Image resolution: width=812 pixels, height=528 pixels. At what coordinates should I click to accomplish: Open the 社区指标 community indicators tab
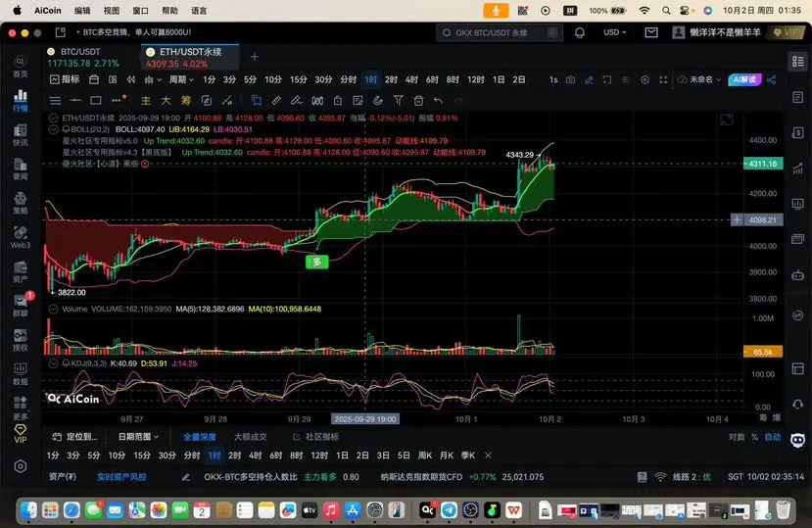click(315, 437)
